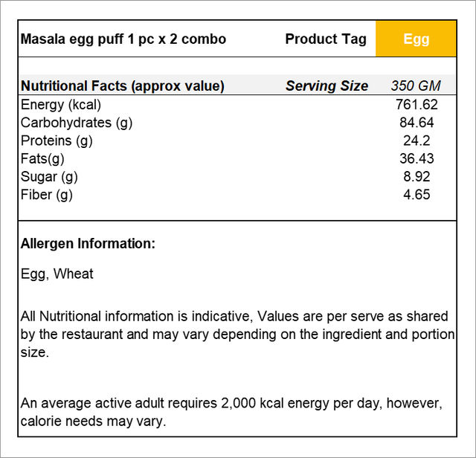Select the 350 GM serving value
Viewport: 476px width, 458px height.
coord(416,86)
